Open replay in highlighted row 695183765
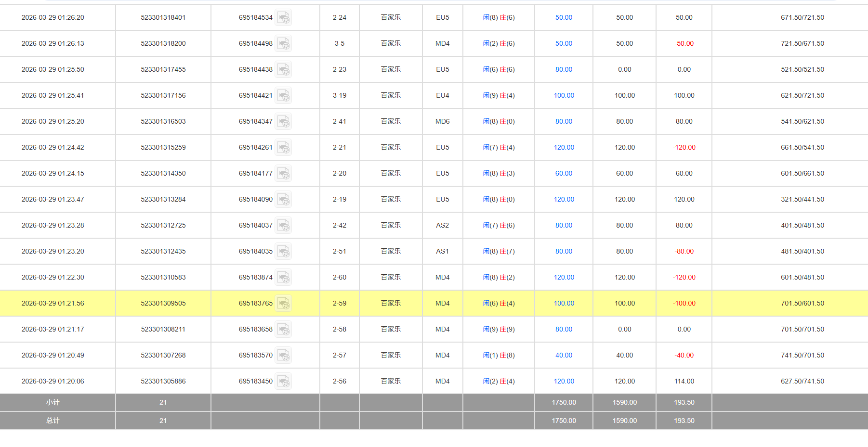The width and height of the screenshot is (868, 447). pos(283,304)
